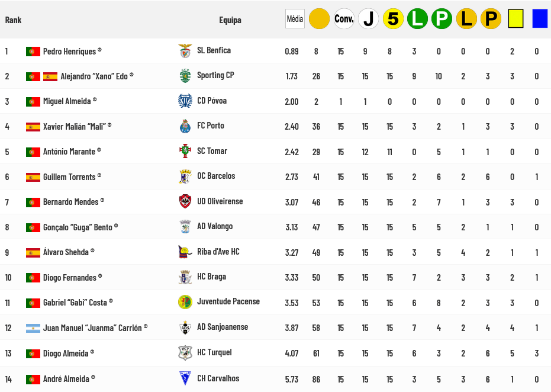Click the yellow 5 circle icon

(393, 19)
